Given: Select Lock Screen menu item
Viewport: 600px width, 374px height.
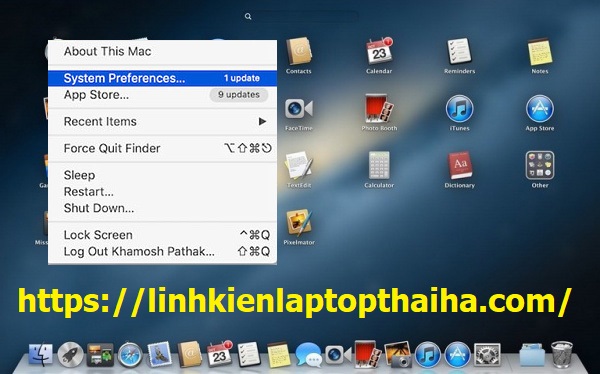Looking at the screenshot, I should [x=162, y=235].
